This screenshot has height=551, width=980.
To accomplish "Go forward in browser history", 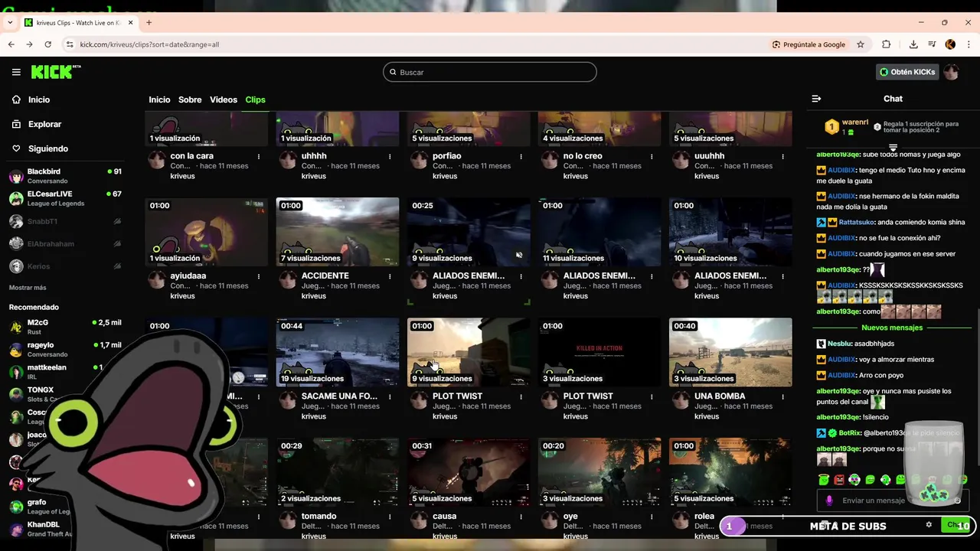I will [x=30, y=44].
